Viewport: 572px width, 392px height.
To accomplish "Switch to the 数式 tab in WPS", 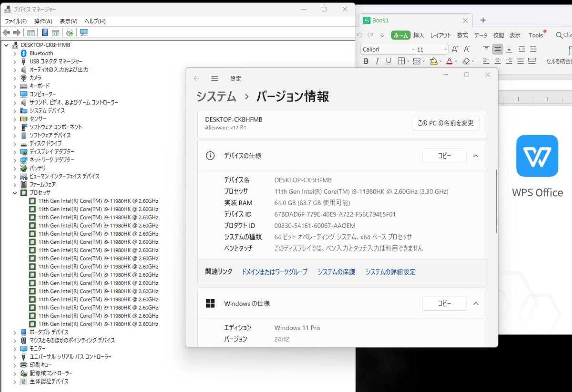I will [462, 35].
